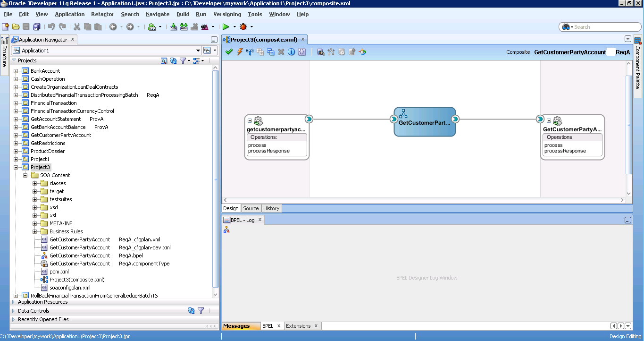Image resolution: width=644 pixels, height=341 pixels.
Task: Open composite info using the blue i icon
Action: [291, 51]
